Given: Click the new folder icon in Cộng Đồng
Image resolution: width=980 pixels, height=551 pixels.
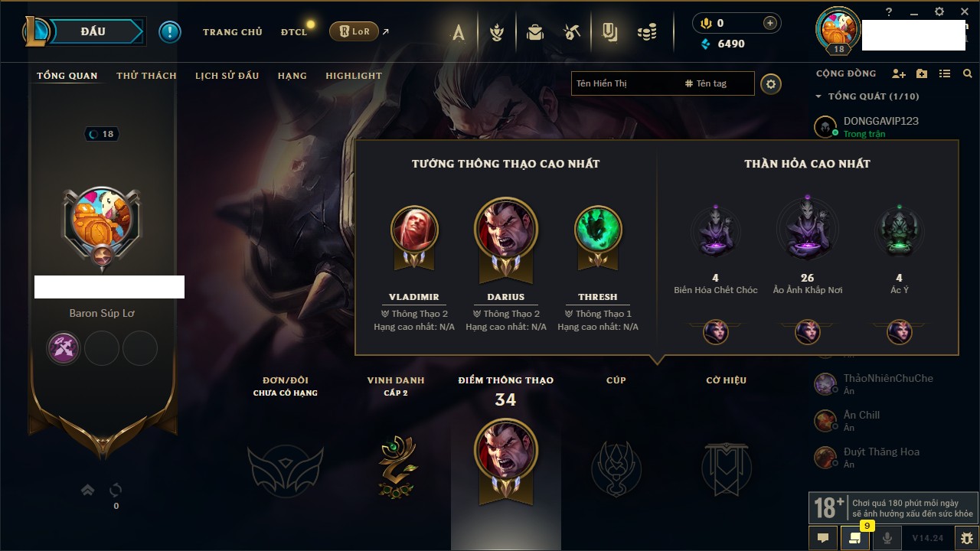Looking at the screenshot, I should pos(922,73).
